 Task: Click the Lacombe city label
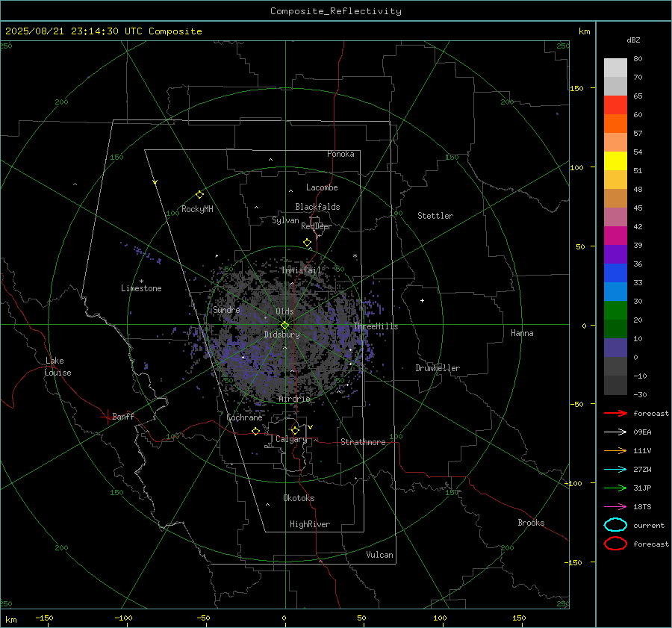coord(322,187)
